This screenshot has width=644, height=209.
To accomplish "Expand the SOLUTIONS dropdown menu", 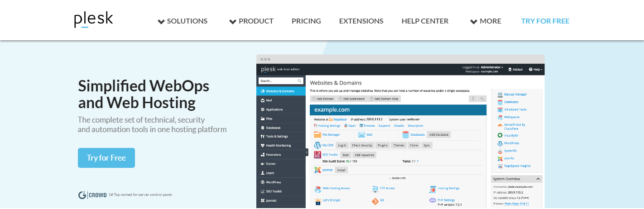I will (x=183, y=21).
